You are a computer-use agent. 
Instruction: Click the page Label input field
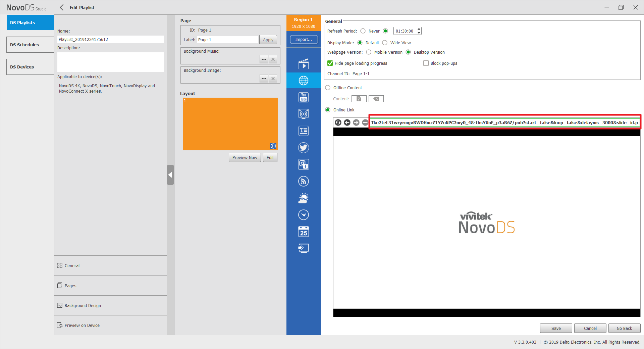click(x=227, y=40)
